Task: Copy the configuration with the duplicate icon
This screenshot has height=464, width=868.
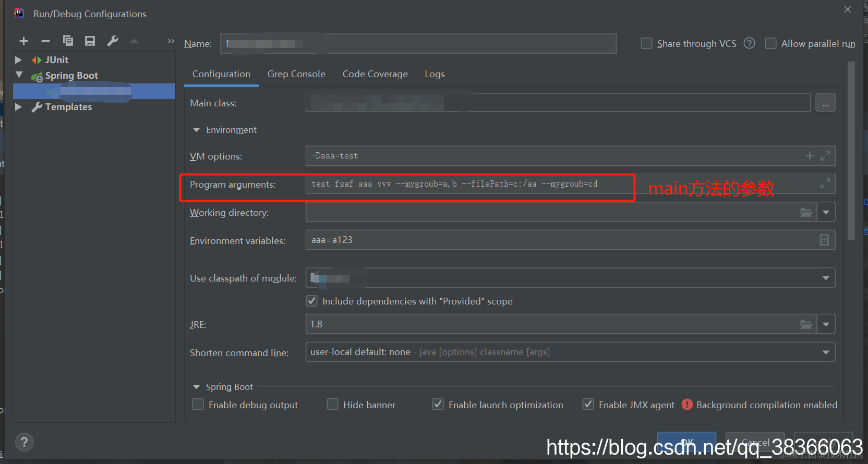Action: point(68,41)
